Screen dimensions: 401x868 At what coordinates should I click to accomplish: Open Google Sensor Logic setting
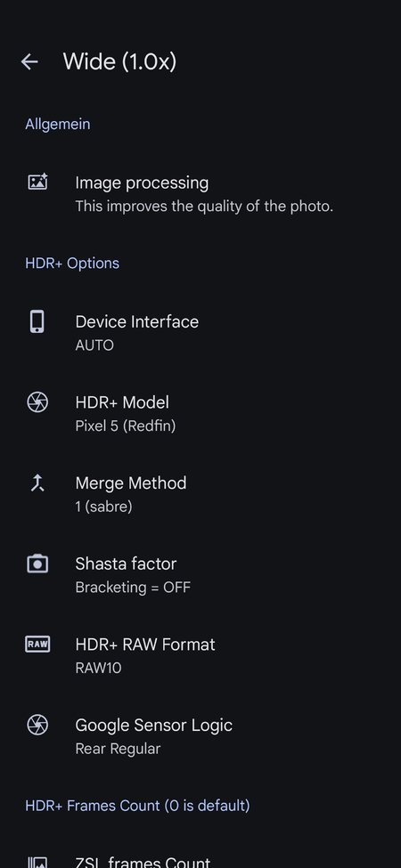200,736
